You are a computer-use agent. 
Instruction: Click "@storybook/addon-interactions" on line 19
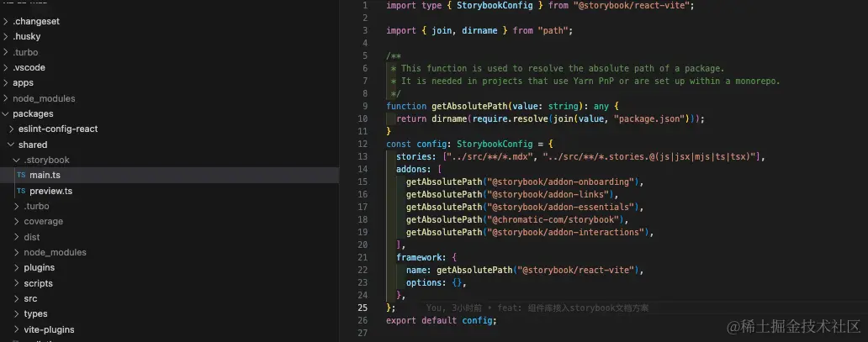pos(564,233)
